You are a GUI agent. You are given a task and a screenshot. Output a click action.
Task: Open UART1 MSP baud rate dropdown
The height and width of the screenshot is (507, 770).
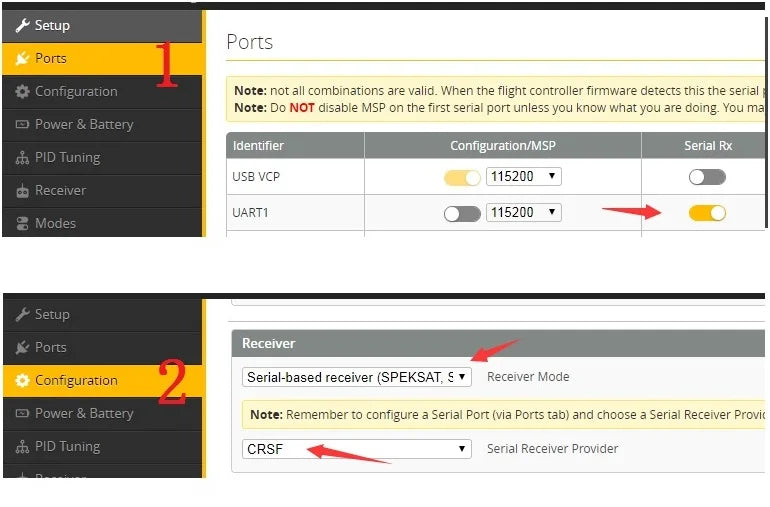pos(523,212)
